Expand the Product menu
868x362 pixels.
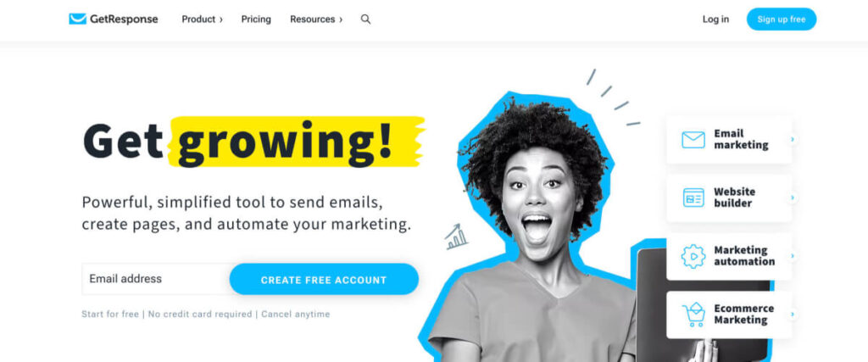pyautogui.click(x=202, y=19)
